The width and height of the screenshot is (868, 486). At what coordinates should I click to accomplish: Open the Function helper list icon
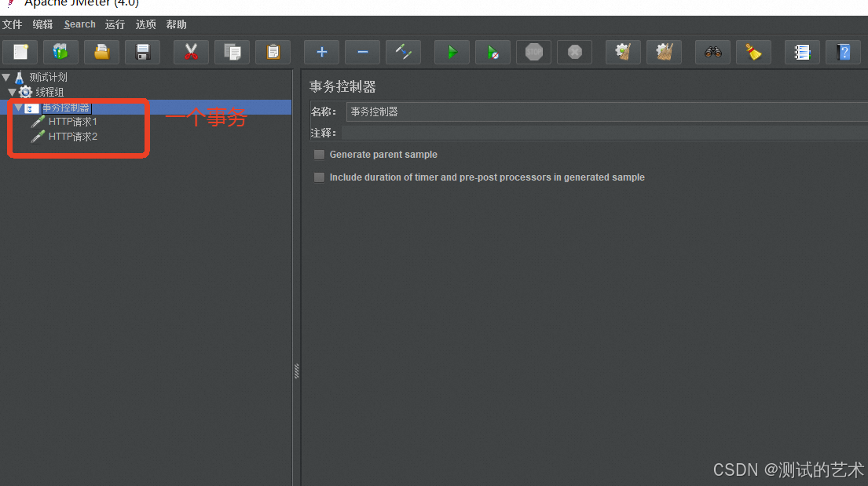(802, 52)
